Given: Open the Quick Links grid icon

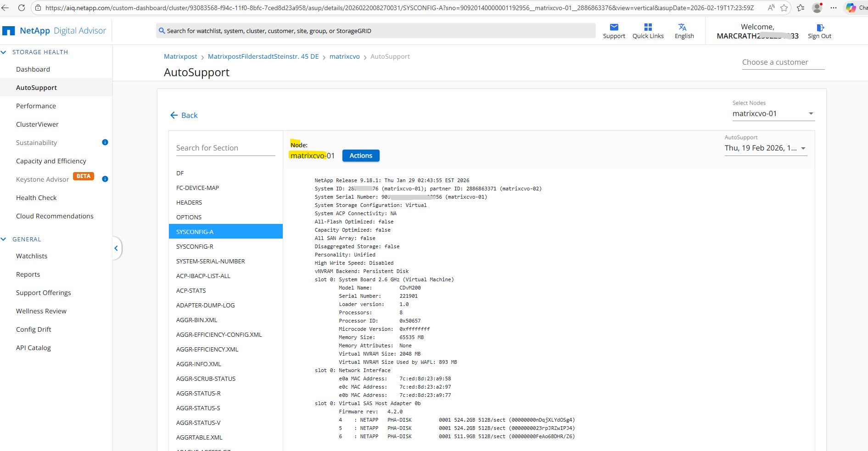Looking at the screenshot, I should click(648, 27).
